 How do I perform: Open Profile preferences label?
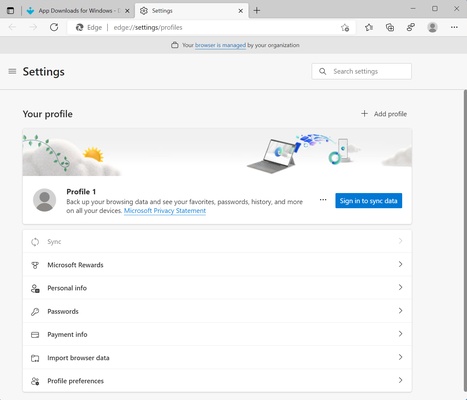76,381
